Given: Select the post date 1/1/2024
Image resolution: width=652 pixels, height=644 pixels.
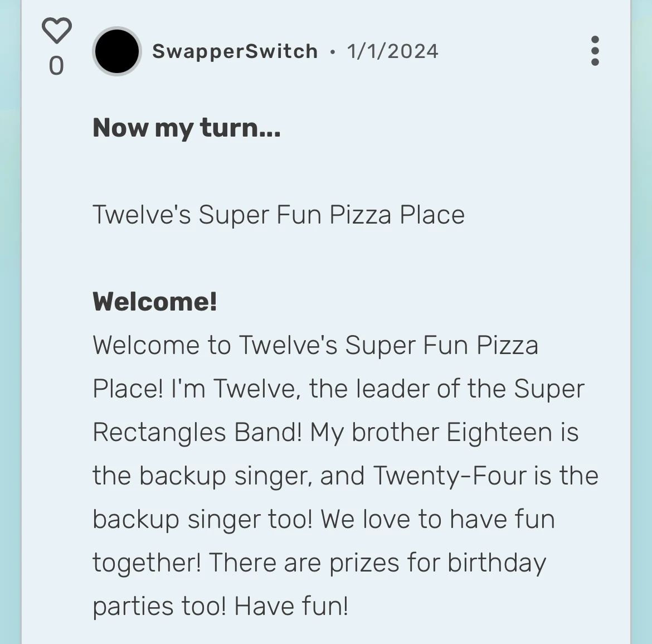Looking at the screenshot, I should tap(392, 51).
